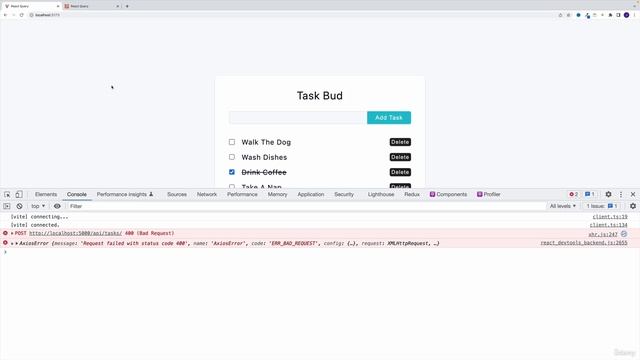Show the console sidebar icon
The height and width of the screenshot is (360, 640).
point(7,206)
